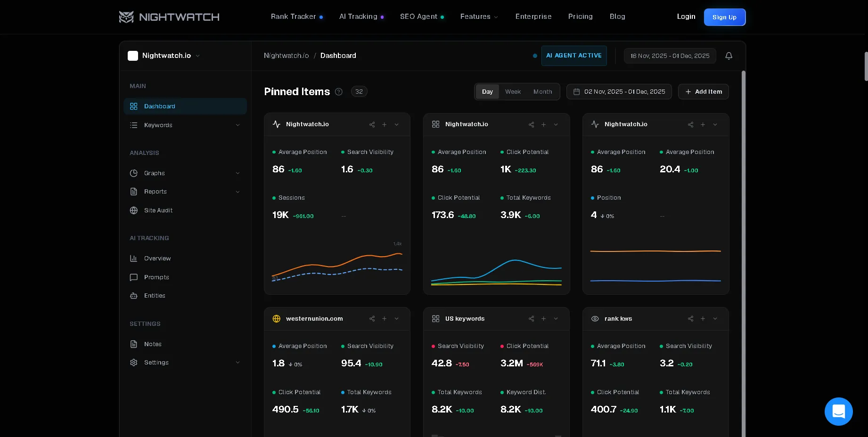Click the Dashboard grid icon in sidebar
868x437 pixels.
(x=134, y=106)
